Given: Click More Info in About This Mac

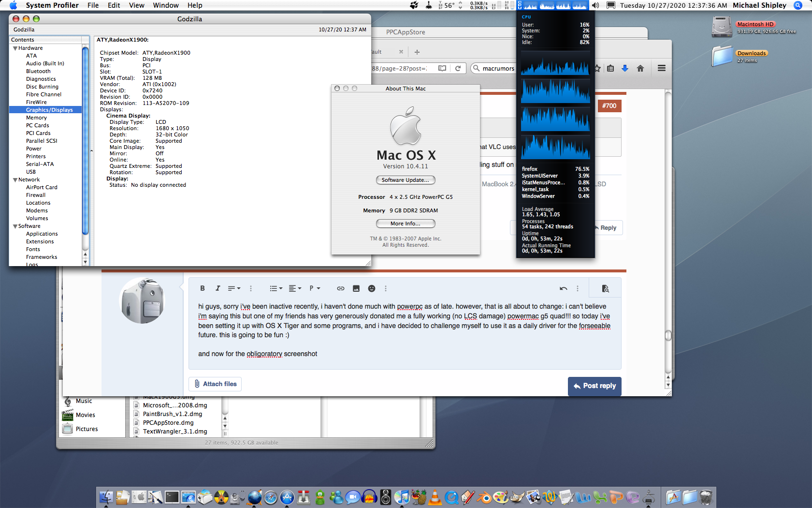Looking at the screenshot, I should 406,224.
